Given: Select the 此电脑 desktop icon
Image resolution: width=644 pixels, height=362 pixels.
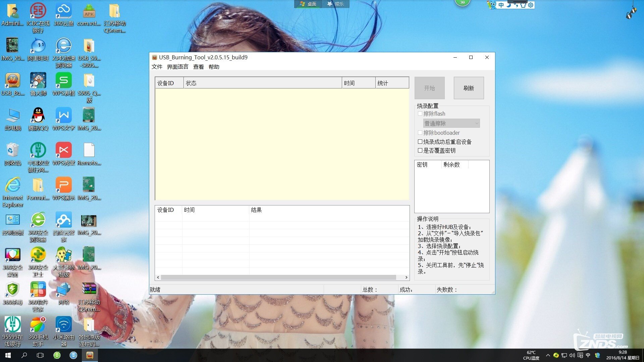Looking at the screenshot, I should 13,119.
